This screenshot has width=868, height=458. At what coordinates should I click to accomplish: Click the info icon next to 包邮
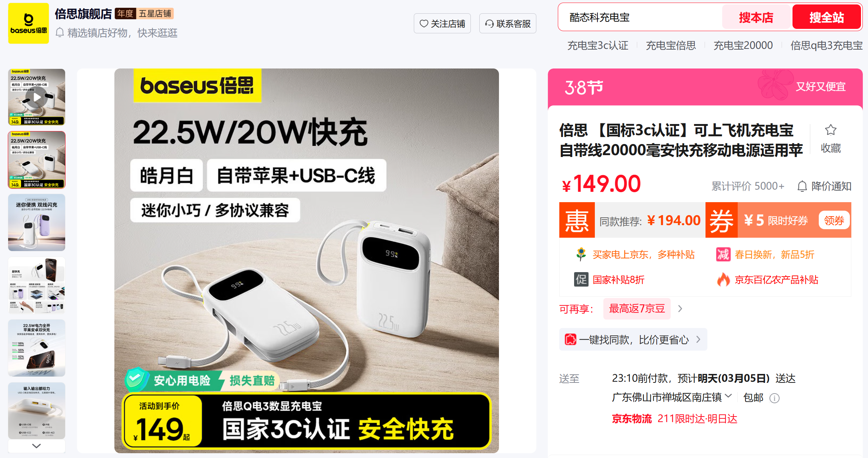coord(774,398)
